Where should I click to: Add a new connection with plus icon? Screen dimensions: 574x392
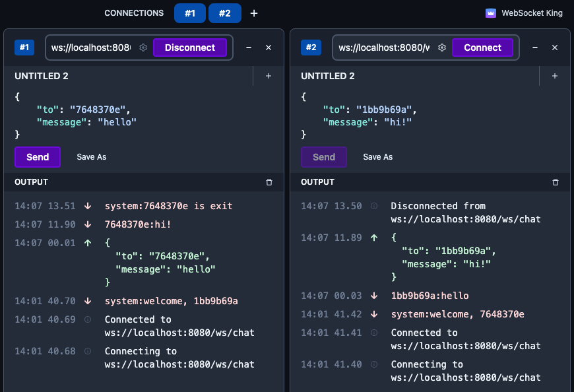[254, 13]
